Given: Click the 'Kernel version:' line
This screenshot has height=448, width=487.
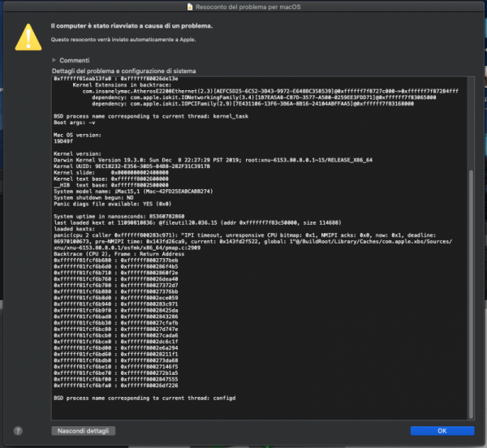Looking at the screenshot, I should [77, 154].
